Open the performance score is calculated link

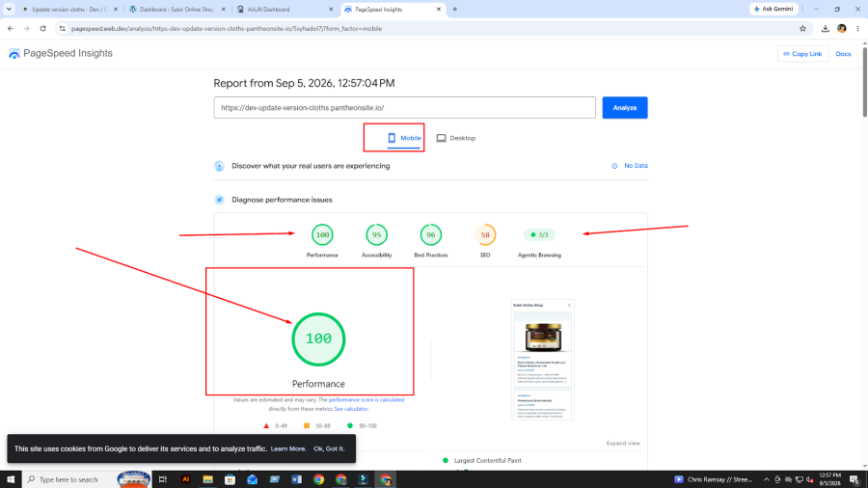pos(366,399)
